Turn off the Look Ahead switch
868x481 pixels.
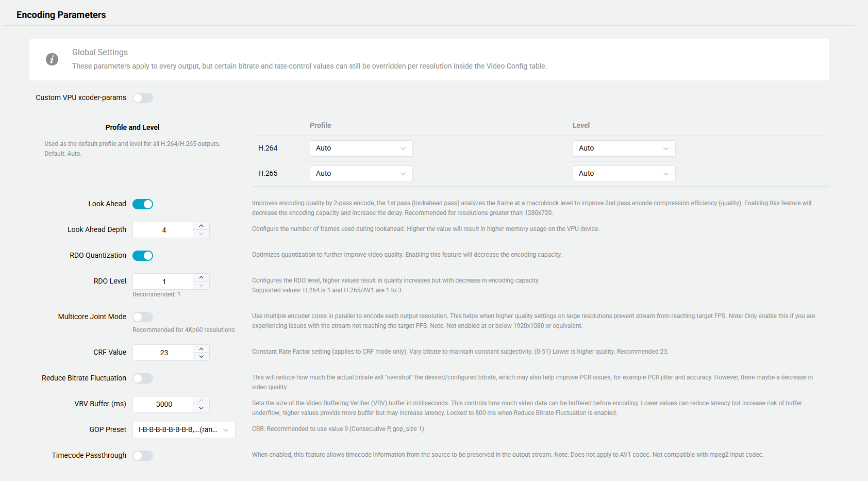point(143,204)
